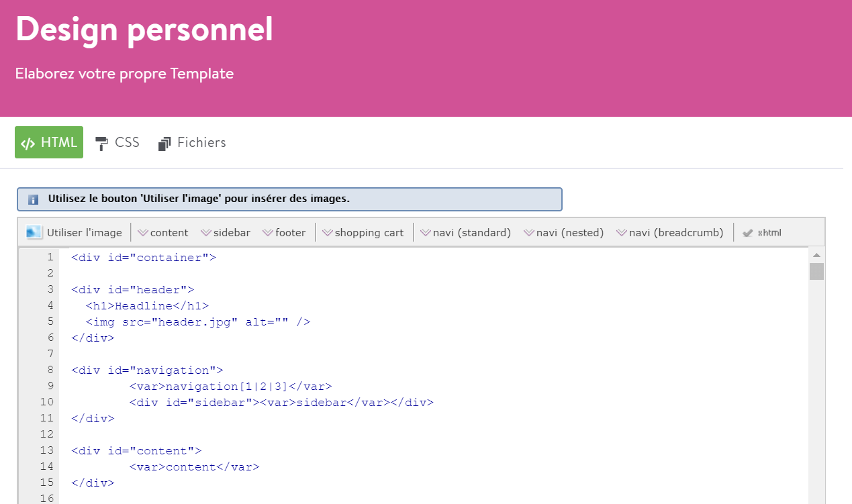Insert the footer placeholder
This screenshot has height=504, width=852.
point(284,233)
